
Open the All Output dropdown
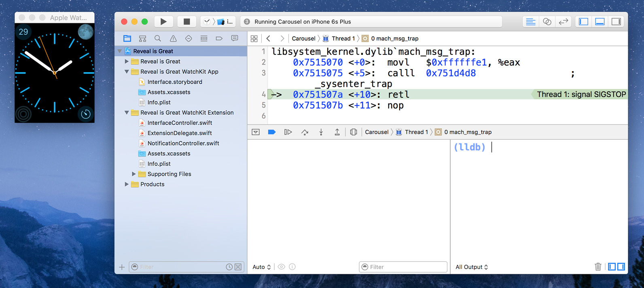tap(472, 267)
